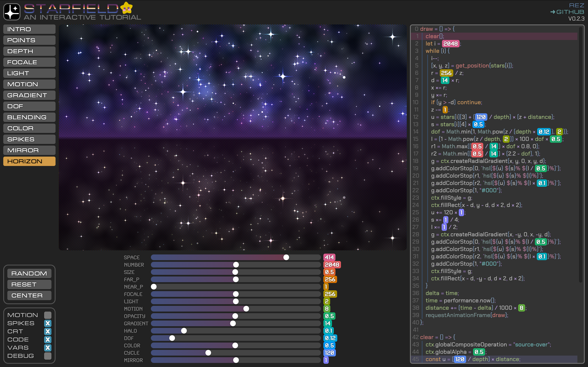Screen dimensions: 588x367
Task: Click the Starfield logo icon
Action: (x=12, y=11)
